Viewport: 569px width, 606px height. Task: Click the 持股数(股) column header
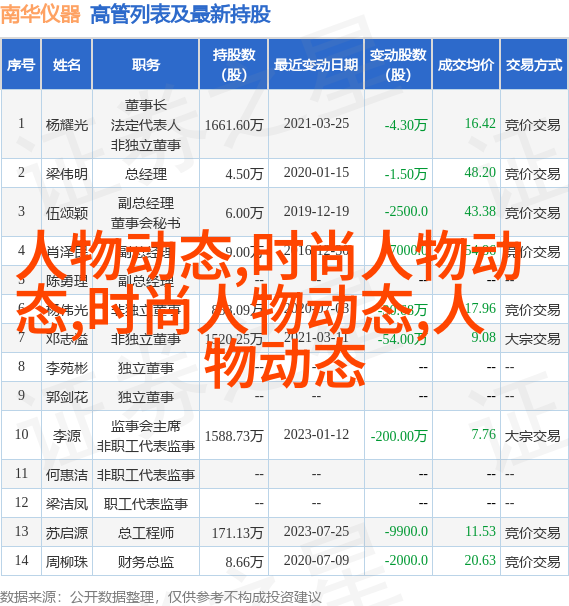234,65
